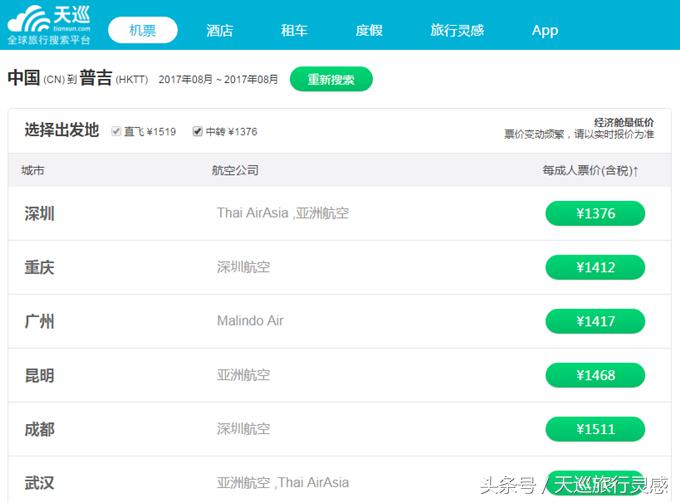Click the Malindo Air airline text
Screen dimensions: 680x502
(250, 321)
